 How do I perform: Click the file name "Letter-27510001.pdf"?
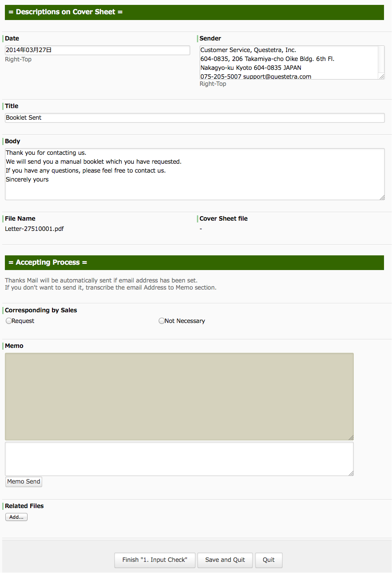[34, 229]
